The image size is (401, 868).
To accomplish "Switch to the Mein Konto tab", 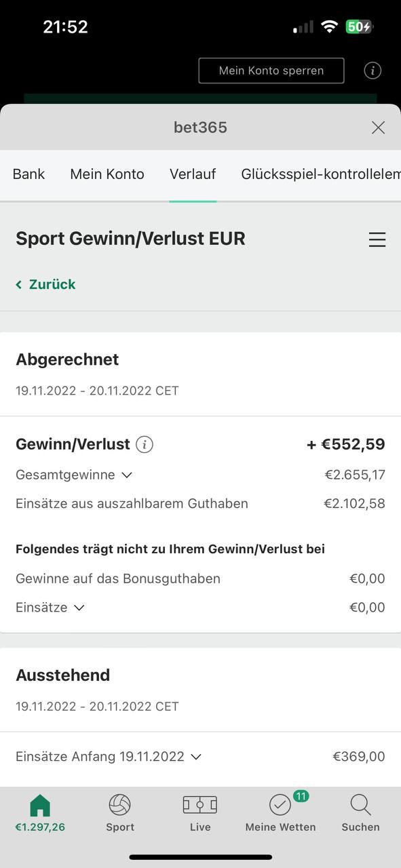I will pos(107,174).
